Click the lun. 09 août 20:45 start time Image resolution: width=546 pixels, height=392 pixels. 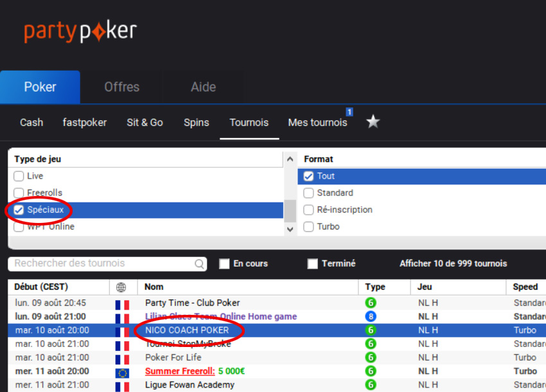[x=51, y=303]
